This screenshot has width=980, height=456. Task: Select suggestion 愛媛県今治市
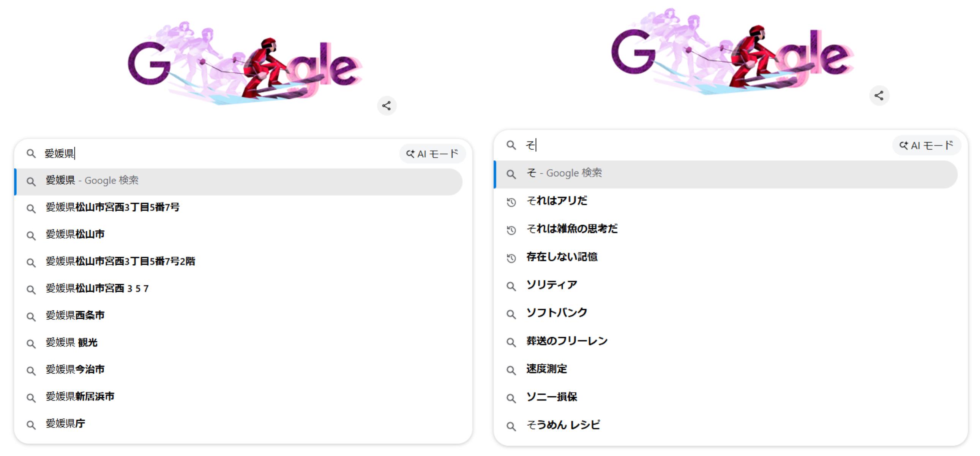pyautogui.click(x=75, y=370)
